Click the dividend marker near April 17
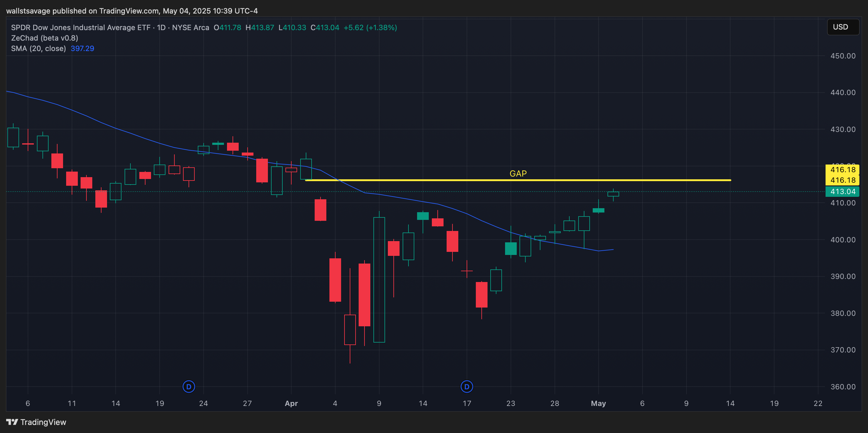Viewport: 868px width, 433px height. pos(467,387)
